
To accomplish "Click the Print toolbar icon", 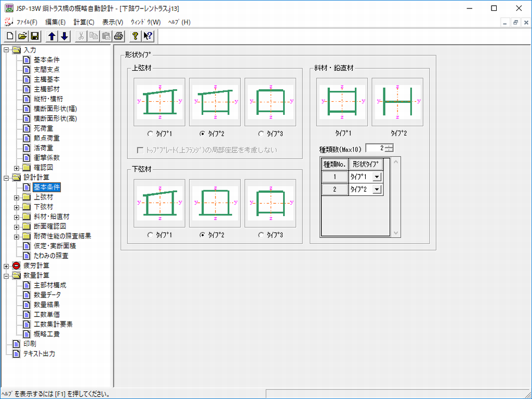I will coord(118,36).
